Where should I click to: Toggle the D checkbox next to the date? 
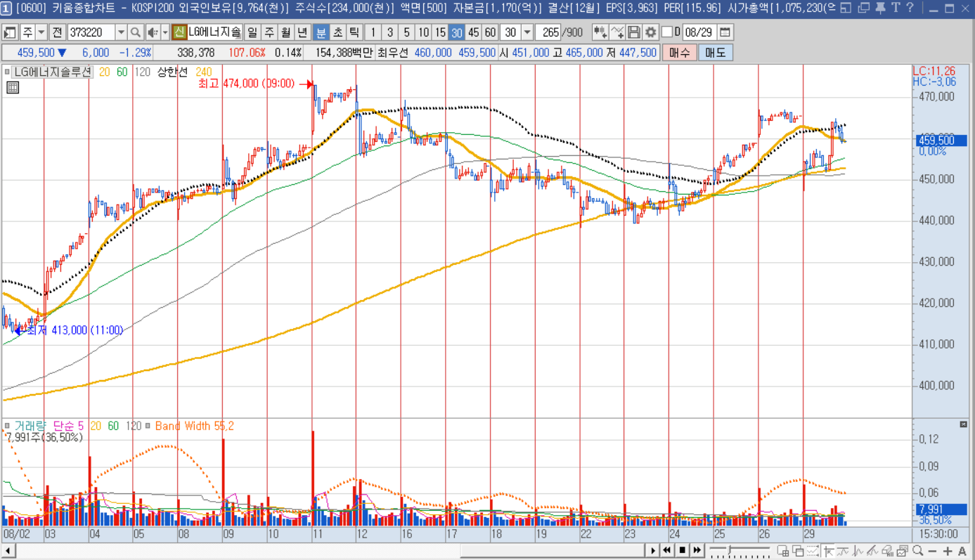[667, 32]
